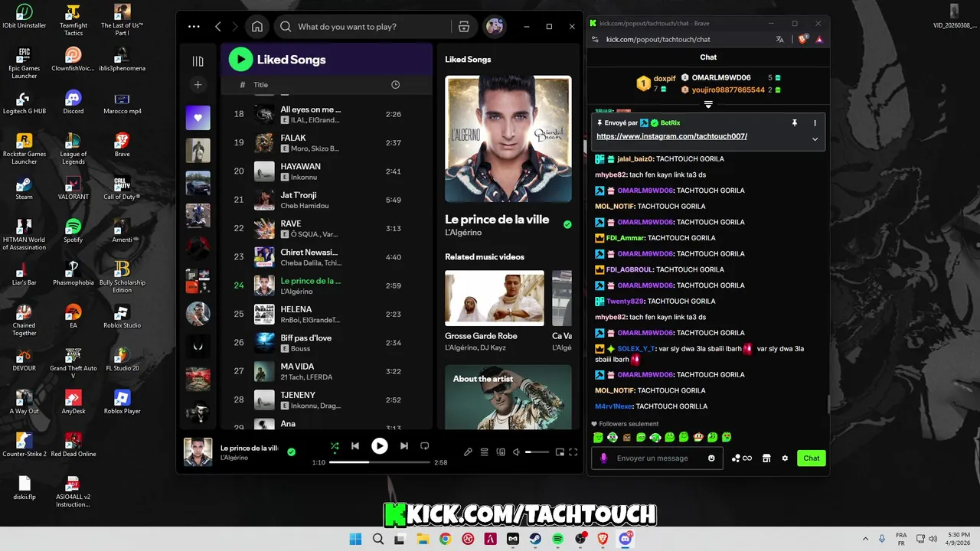Skip to the next track
Image resolution: width=980 pixels, height=551 pixels.
click(403, 446)
